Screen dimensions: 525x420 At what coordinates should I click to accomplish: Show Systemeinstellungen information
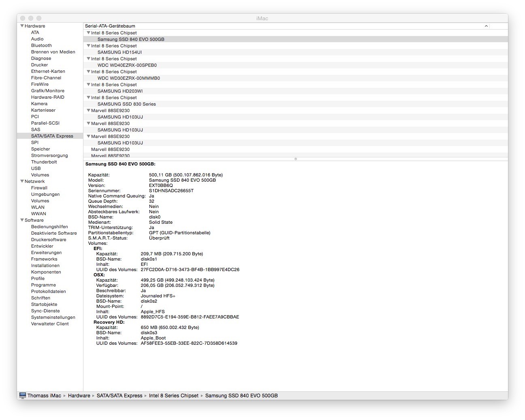53,317
